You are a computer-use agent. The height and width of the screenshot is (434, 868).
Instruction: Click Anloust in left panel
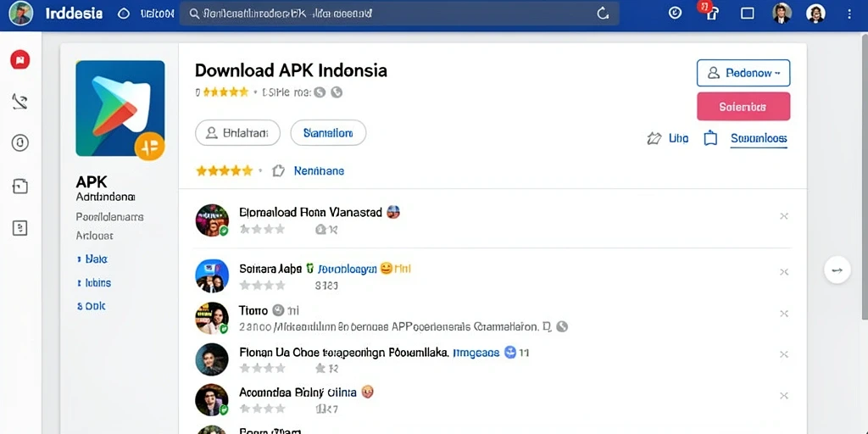coord(95,236)
